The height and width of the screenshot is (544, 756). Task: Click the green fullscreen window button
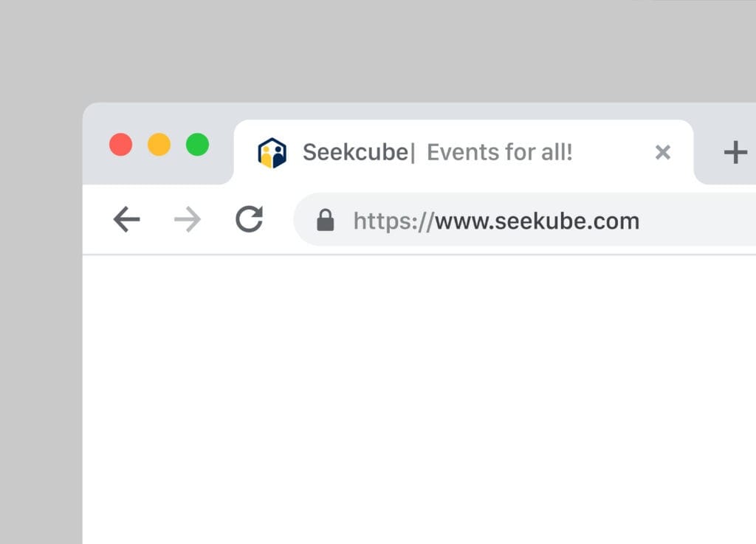(197, 144)
